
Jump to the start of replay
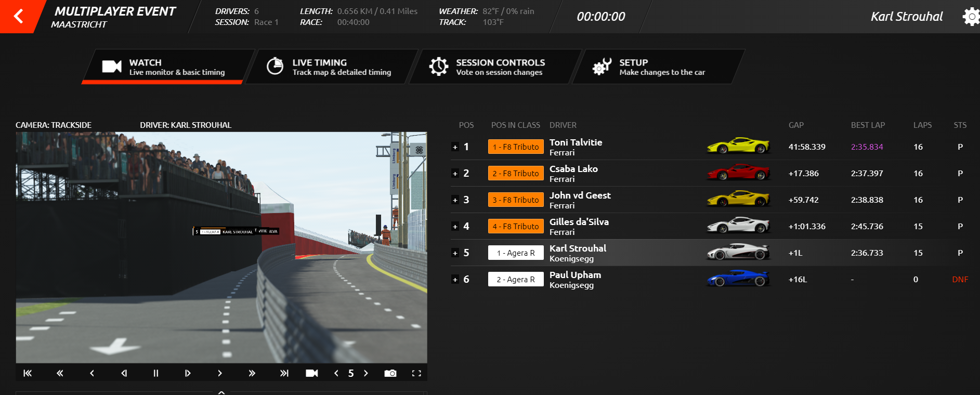[28, 373]
